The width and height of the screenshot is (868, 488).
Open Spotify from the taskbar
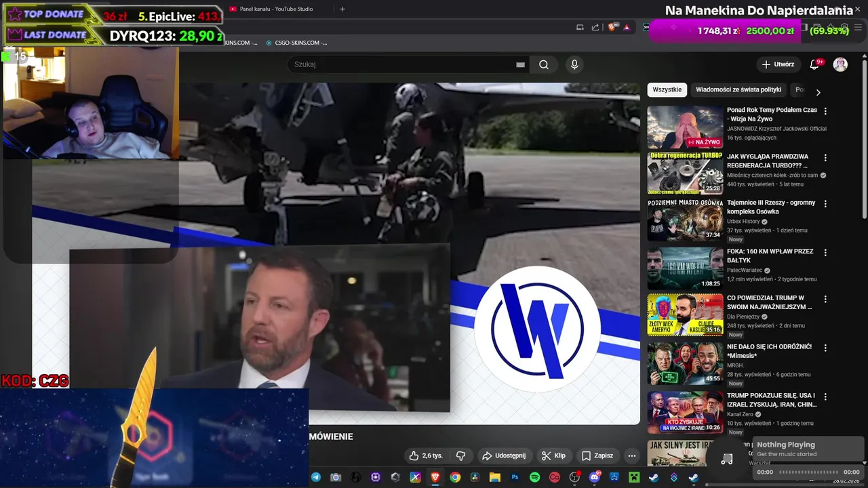point(534,477)
